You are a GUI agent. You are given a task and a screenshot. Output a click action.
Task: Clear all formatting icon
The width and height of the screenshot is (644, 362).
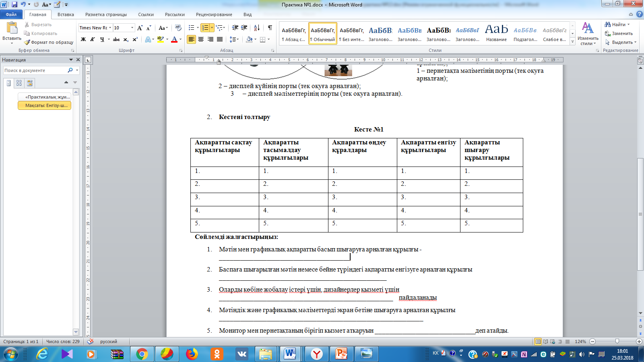click(x=178, y=28)
